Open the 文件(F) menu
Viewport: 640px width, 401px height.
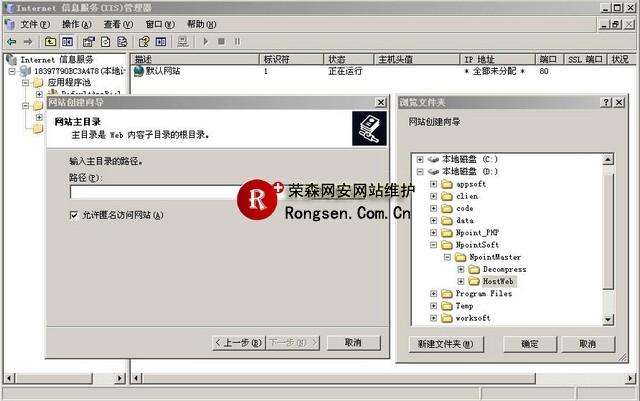(x=36, y=24)
